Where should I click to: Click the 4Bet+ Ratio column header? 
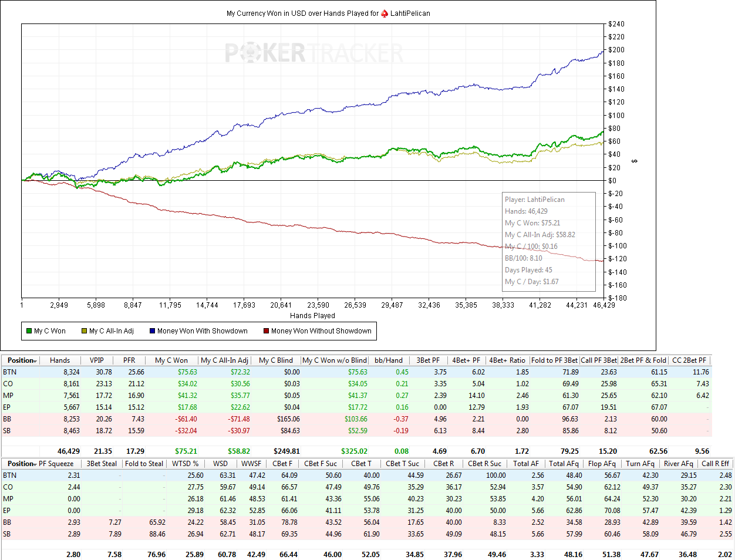[x=508, y=360]
